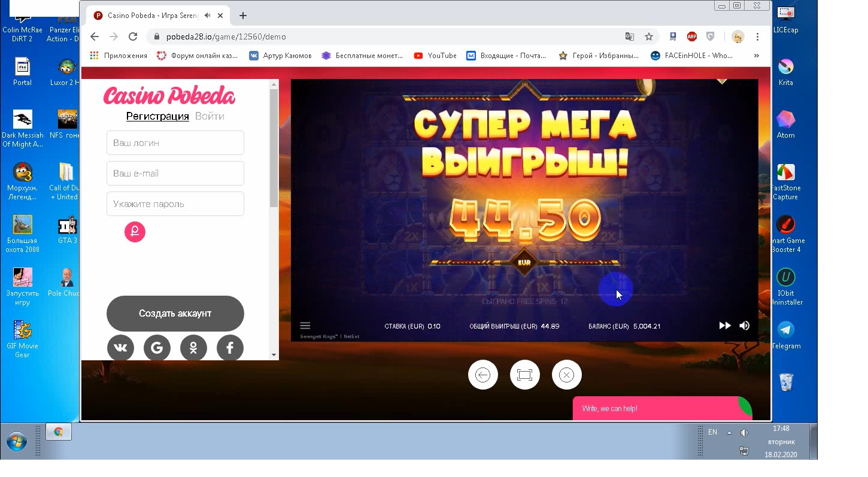Open the FACEinHOLE bookmark
Viewport: 868px width, 477px height.
[691, 56]
